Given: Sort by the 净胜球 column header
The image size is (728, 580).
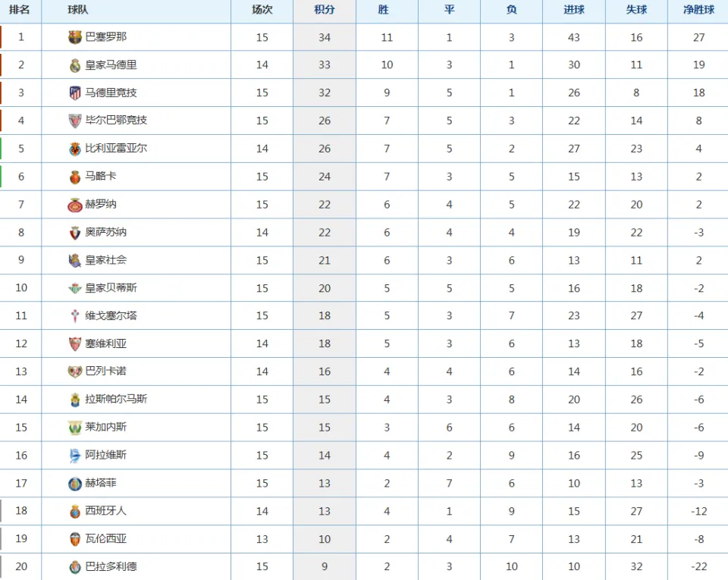Looking at the screenshot, I should click(x=698, y=10).
